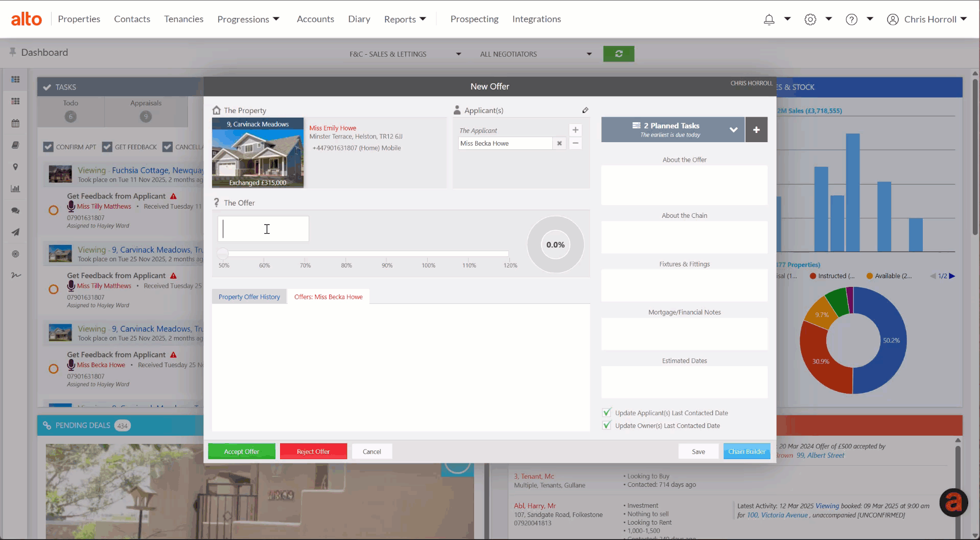
Task: Open ALL NEGOTIATORS dropdown
Action: tap(535, 54)
